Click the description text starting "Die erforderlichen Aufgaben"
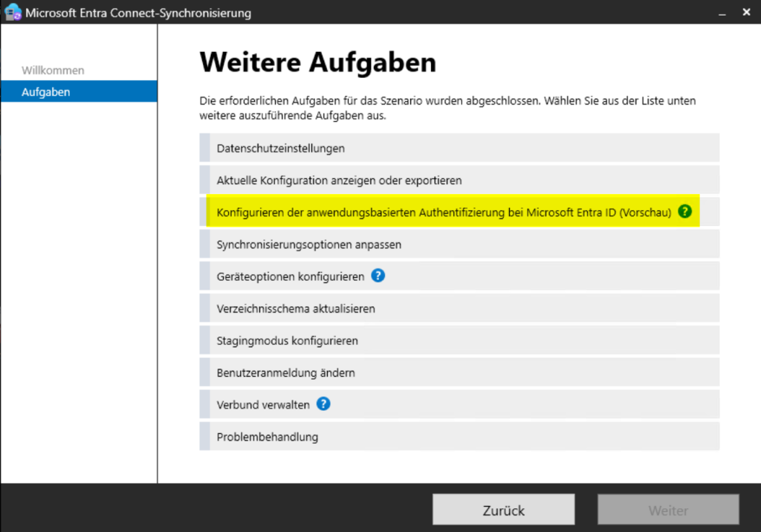The width and height of the screenshot is (761, 532). (x=447, y=108)
